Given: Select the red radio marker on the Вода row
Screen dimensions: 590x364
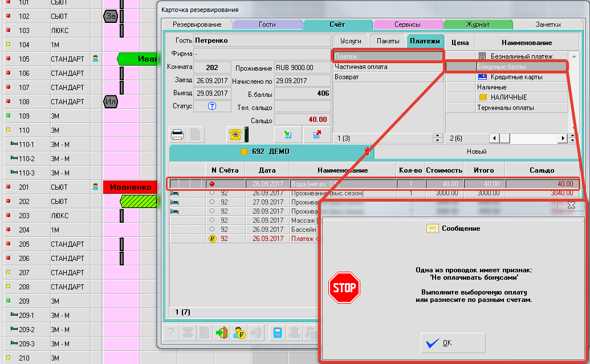Looking at the screenshot, I should click(x=212, y=184).
